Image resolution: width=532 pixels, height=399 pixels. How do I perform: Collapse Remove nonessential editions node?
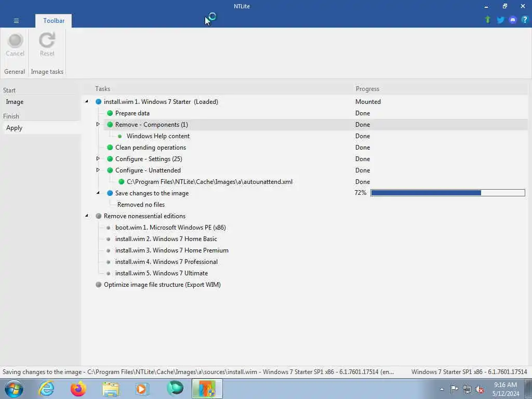(x=87, y=216)
